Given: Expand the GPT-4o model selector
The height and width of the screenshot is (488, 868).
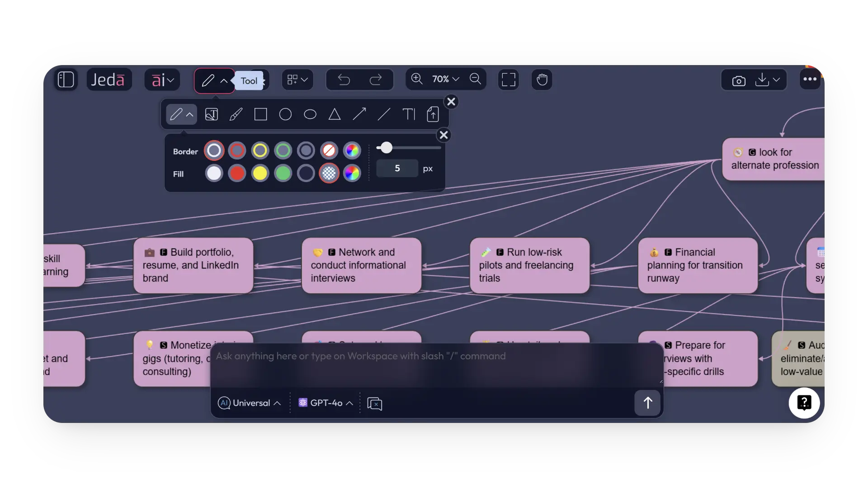Looking at the screenshot, I should [x=325, y=403].
